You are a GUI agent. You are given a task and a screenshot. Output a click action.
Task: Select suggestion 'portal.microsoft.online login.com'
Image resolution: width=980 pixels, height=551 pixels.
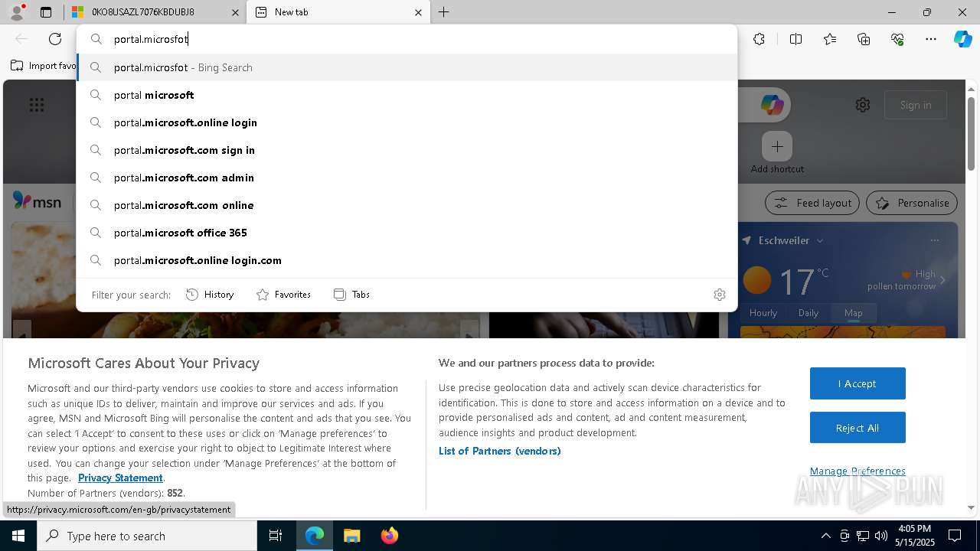tap(407, 260)
